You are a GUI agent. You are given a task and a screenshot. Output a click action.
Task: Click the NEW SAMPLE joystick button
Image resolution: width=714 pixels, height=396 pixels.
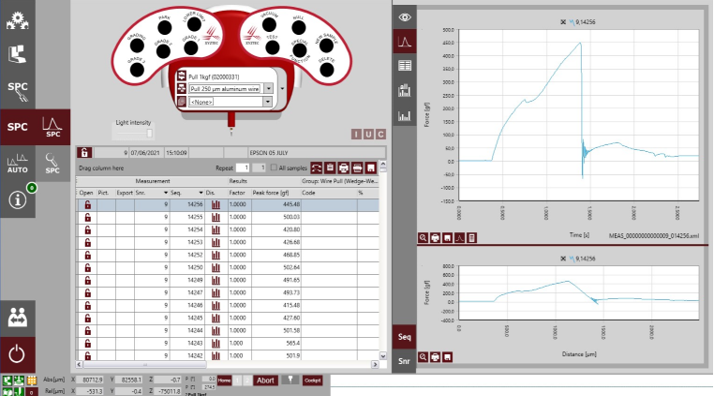(x=326, y=46)
